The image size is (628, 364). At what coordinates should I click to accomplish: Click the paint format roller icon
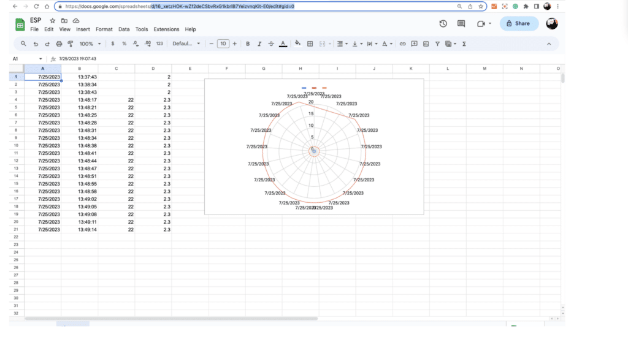click(71, 44)
